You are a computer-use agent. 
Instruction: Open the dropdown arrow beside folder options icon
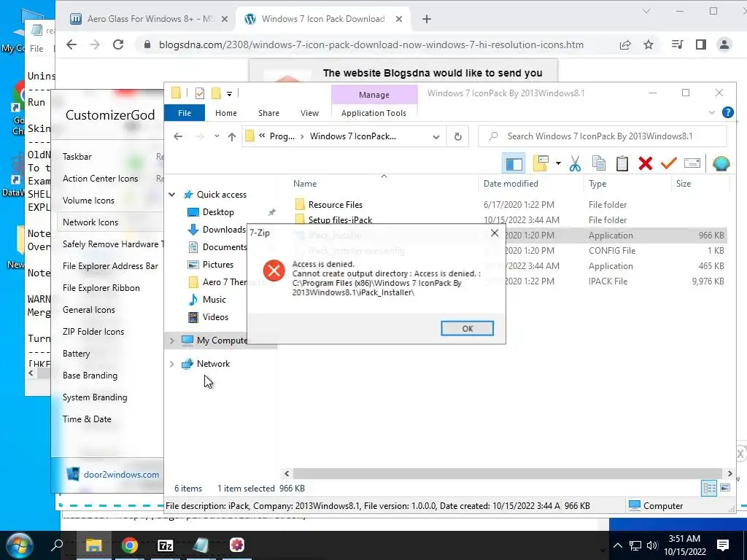558,164
